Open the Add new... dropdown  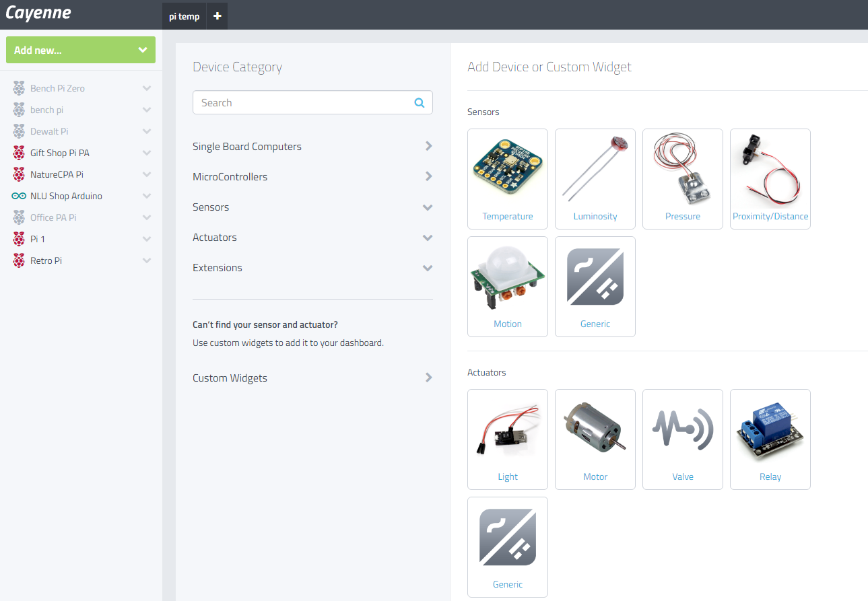[81, 50]
